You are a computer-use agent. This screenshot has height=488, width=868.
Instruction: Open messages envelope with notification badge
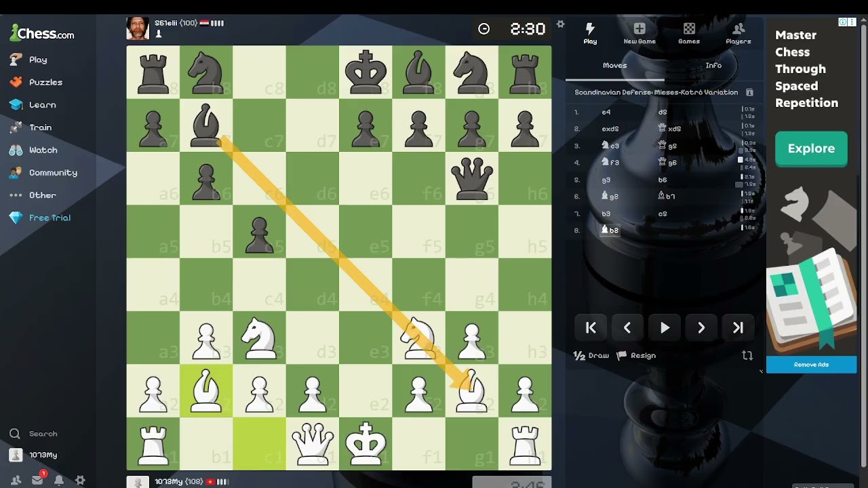38,480
